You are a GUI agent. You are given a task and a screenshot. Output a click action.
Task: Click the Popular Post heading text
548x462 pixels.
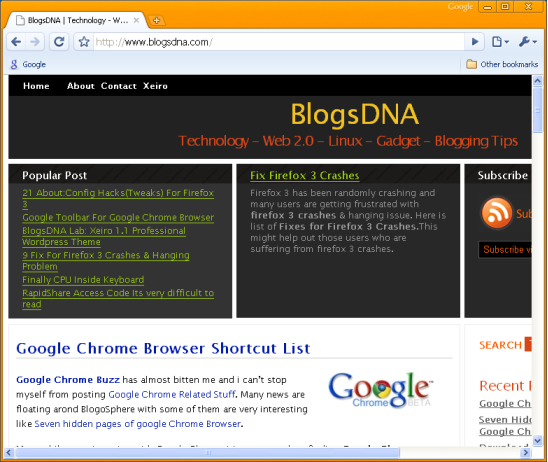click(55, 175)
